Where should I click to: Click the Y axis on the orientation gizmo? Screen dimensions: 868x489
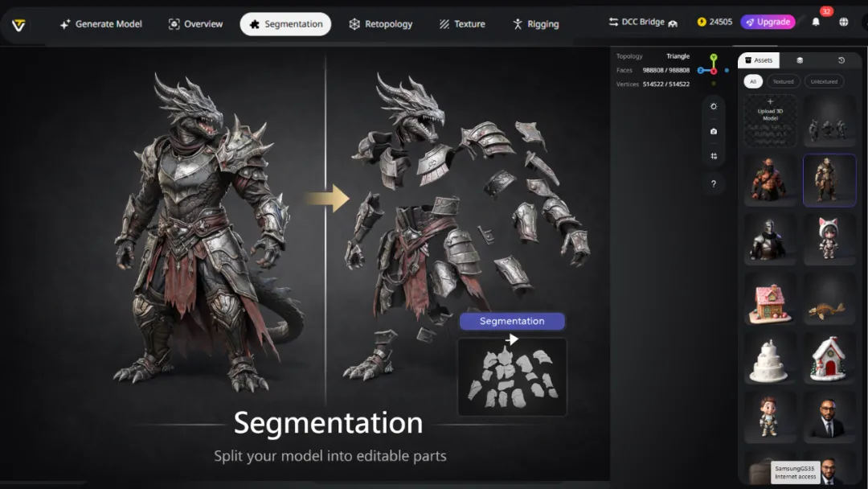pyautogui.click(x=714, y=58)
